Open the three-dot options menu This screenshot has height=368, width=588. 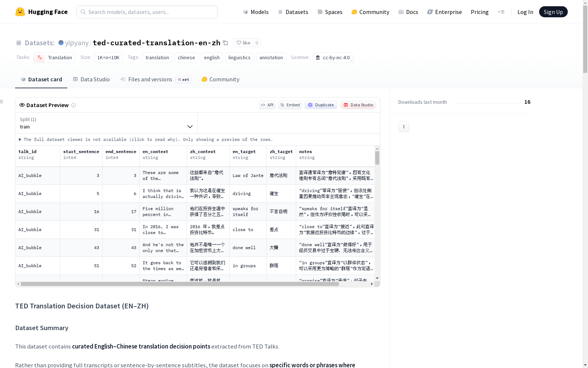coord(404,127)
